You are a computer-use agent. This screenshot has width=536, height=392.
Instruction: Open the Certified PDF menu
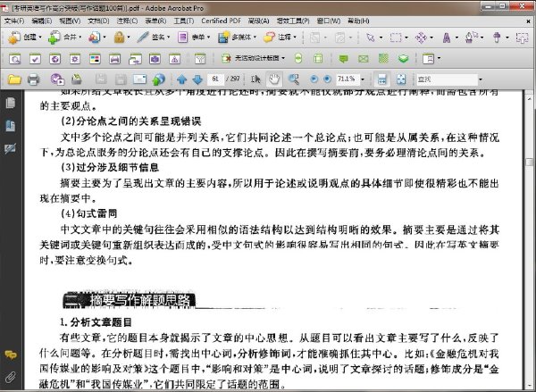point(221,21)
